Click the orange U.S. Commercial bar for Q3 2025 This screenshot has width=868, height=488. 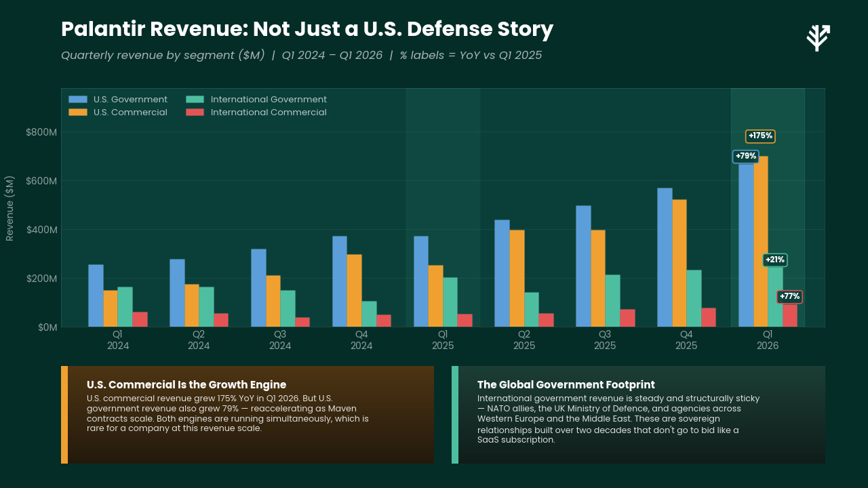598,279
